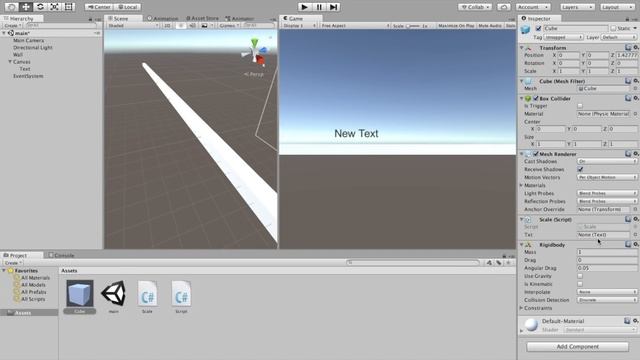Click the Step forward button
Viewport: 640px width, 360px height.
pos(333,7)
